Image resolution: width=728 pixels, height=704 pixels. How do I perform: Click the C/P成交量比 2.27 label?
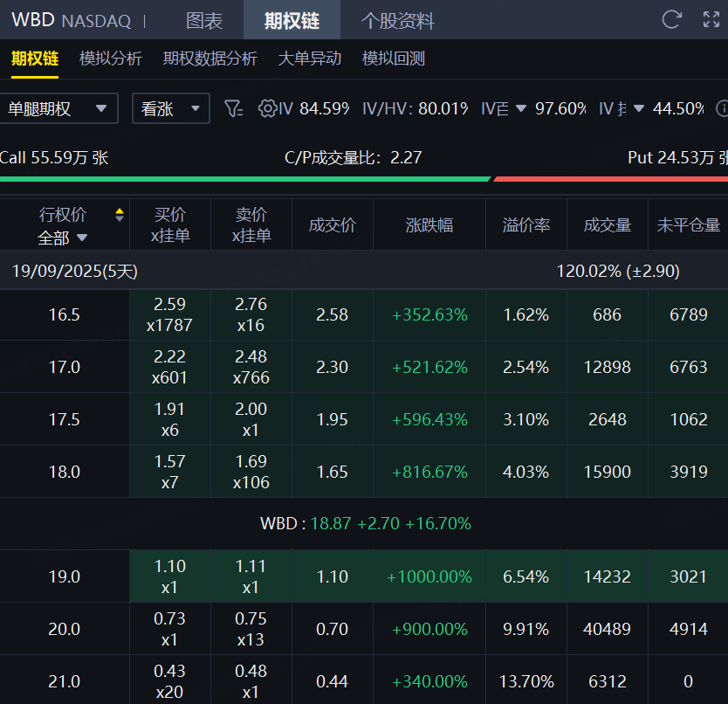pos(354,157)
